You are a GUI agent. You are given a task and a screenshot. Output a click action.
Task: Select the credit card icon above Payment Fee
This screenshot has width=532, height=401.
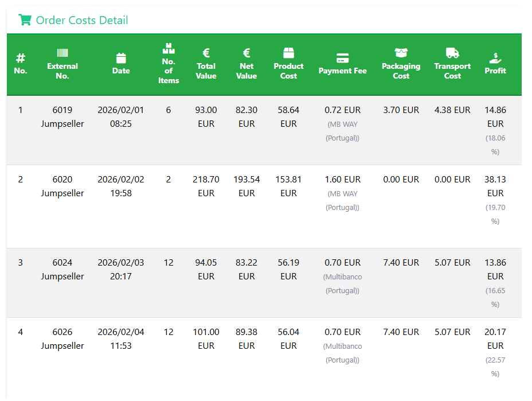342,57
